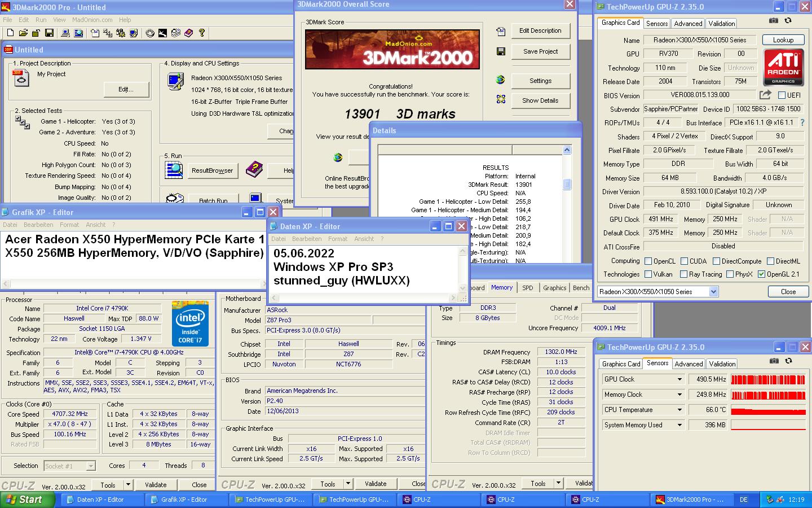Click the icon beside Show Details button

(501, 99)
